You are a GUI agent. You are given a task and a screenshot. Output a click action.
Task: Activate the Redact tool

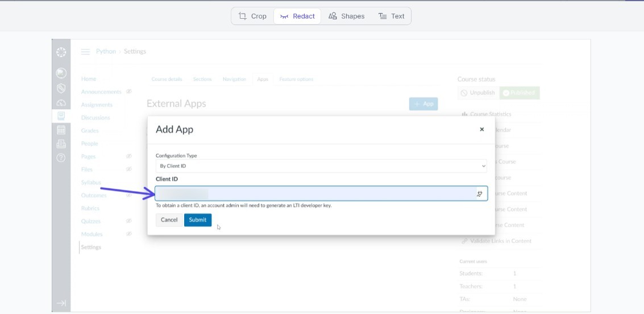(297, 16)
